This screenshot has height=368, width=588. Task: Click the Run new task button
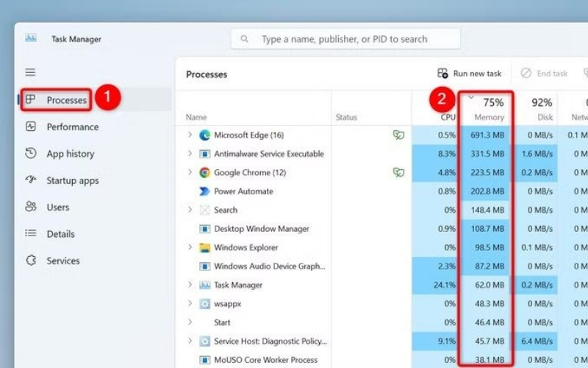[470, 74]
